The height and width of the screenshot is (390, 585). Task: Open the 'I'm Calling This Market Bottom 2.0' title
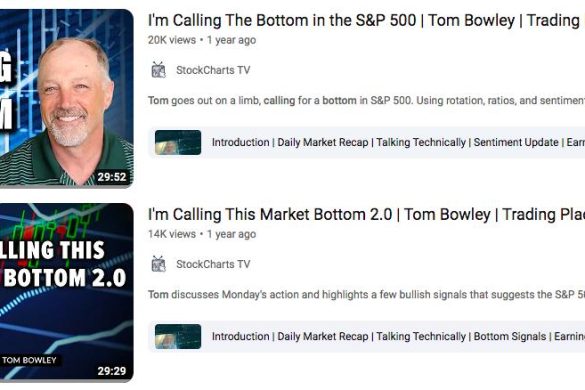tap(366, 214)
